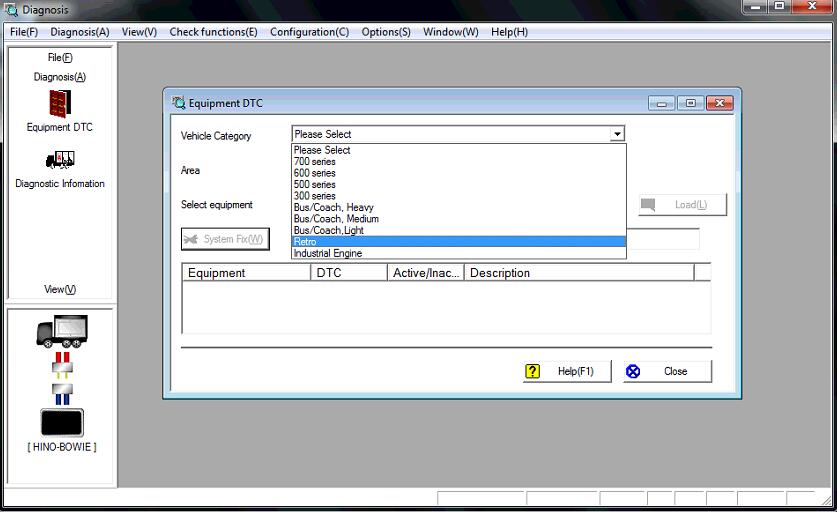
Task: Open the View(V) menu in the menu bar
Action: 139,32
